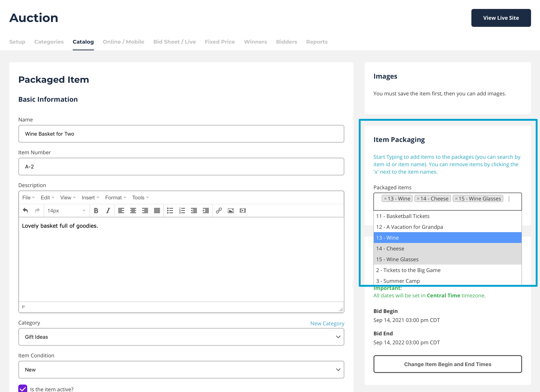Remove '13 - Wine' tag from packaged items
The image size is (540, 392).
pos(385,199)
